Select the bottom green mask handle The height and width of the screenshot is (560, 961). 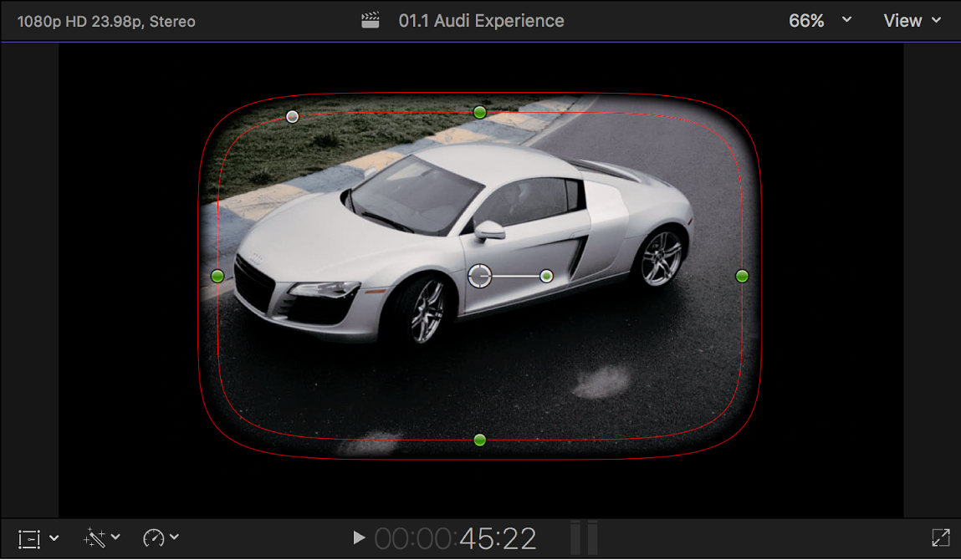(479, 439)
